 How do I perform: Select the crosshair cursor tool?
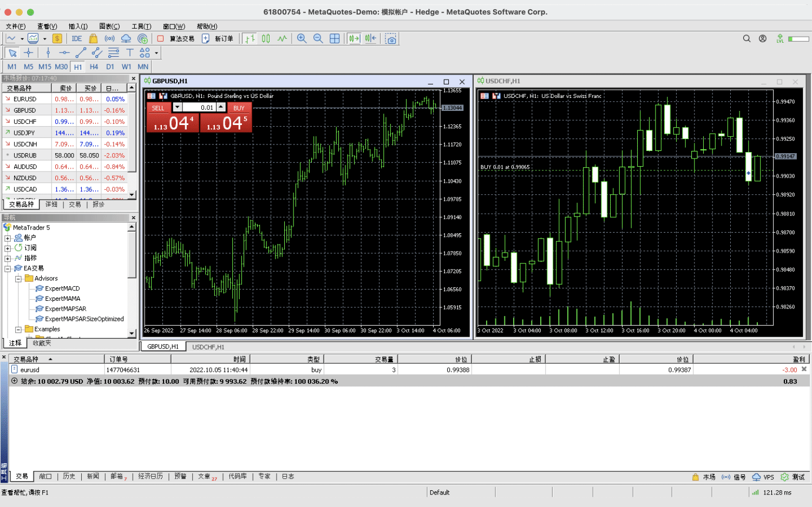tap(29, 52)
